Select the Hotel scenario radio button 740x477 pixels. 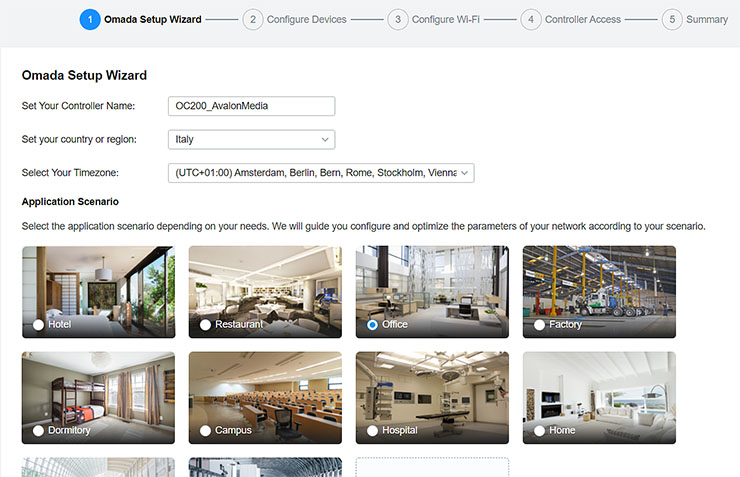coord(39,325)
